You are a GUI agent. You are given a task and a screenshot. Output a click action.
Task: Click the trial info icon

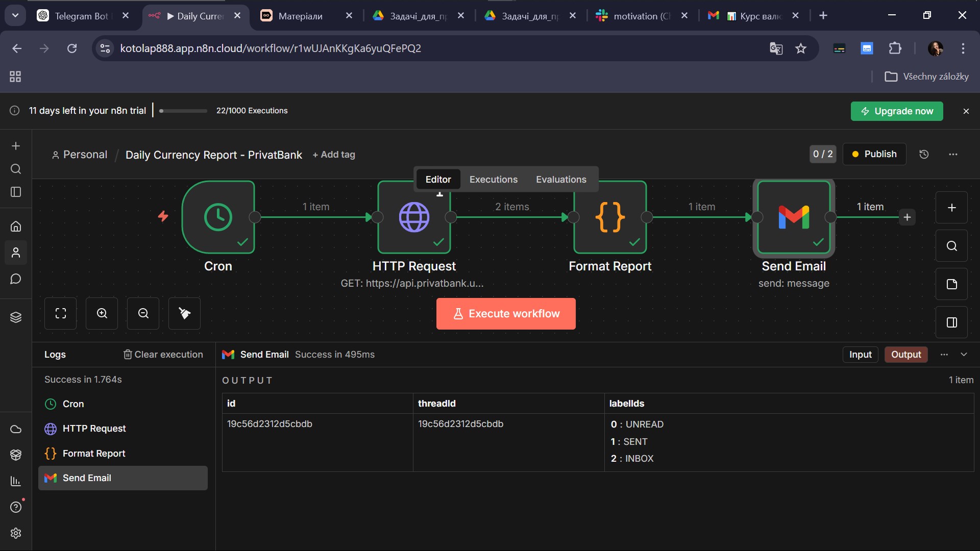click(x=15, y=111)
